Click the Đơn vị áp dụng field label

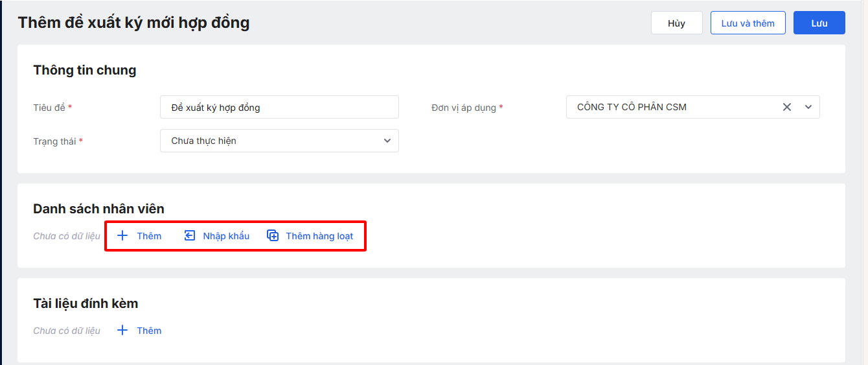pos(464,108)
